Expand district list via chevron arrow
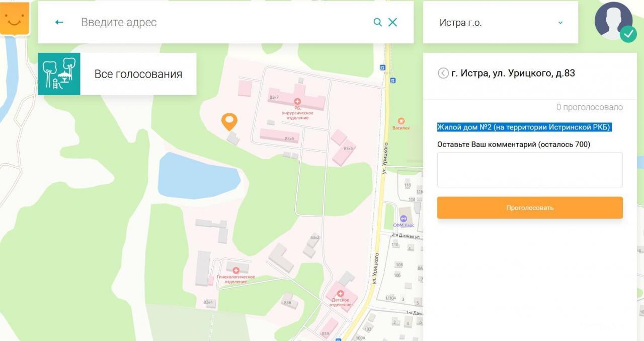 point(560,23)
